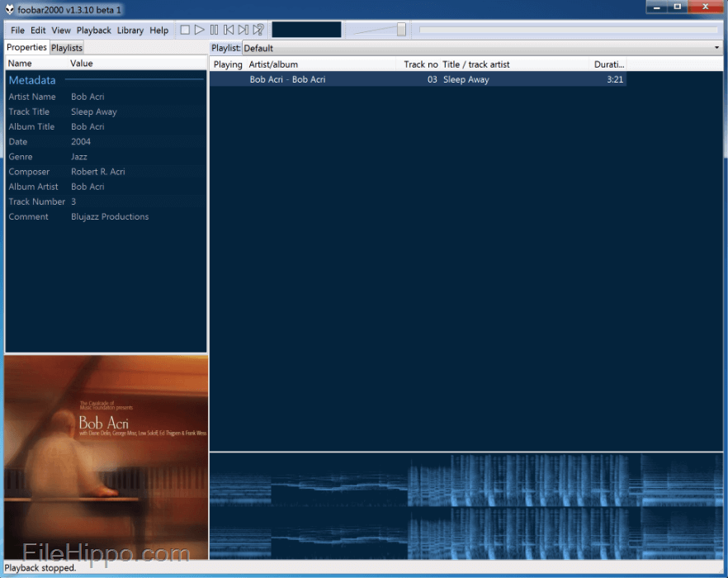Close the foobar2000 window
This screenshot has width=728, height=578.
point(705,7)
